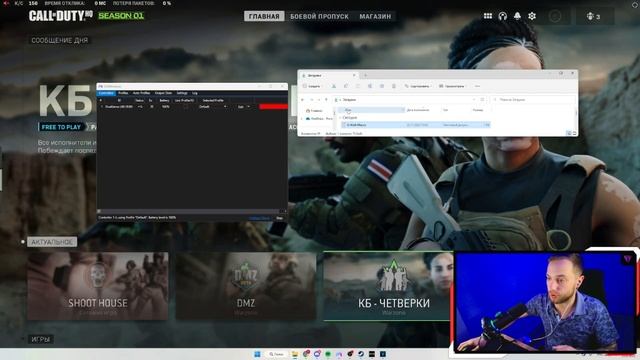Open the Создать dropdown in Explorer

coord(312,86)
